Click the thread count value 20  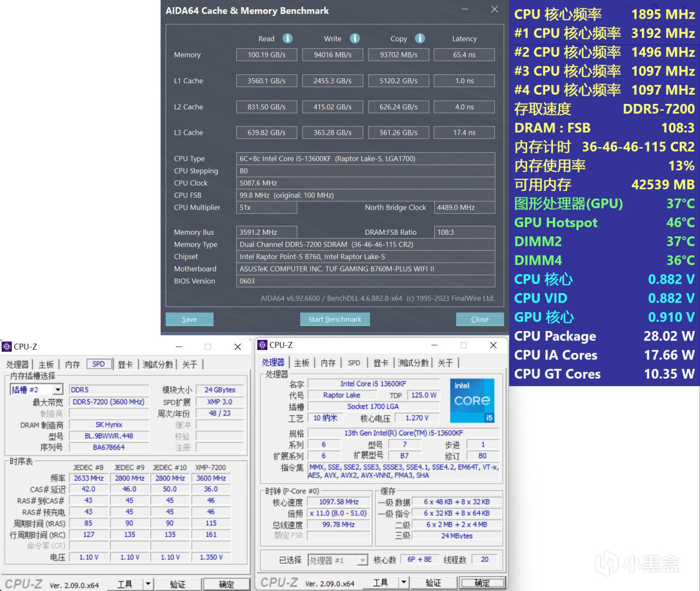coord(485,559)
